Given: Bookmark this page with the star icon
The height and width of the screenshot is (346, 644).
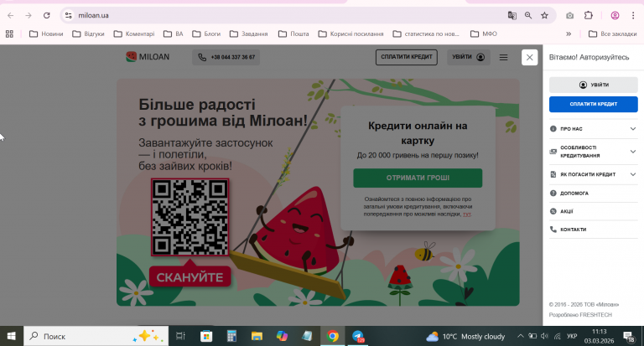Looking at the screenshot, I should point(544,16).
